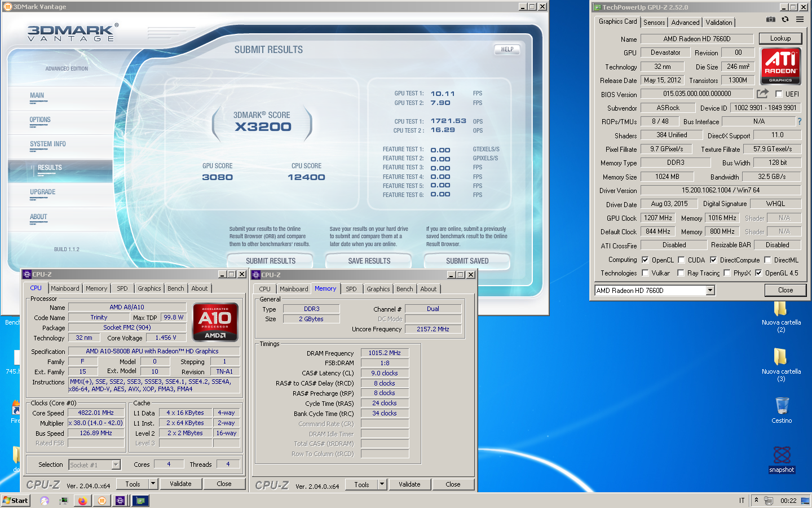Open the AMD Radeon HD 7660D GPU dropdown
Screen dimensions: 812x508
point(710,290)
